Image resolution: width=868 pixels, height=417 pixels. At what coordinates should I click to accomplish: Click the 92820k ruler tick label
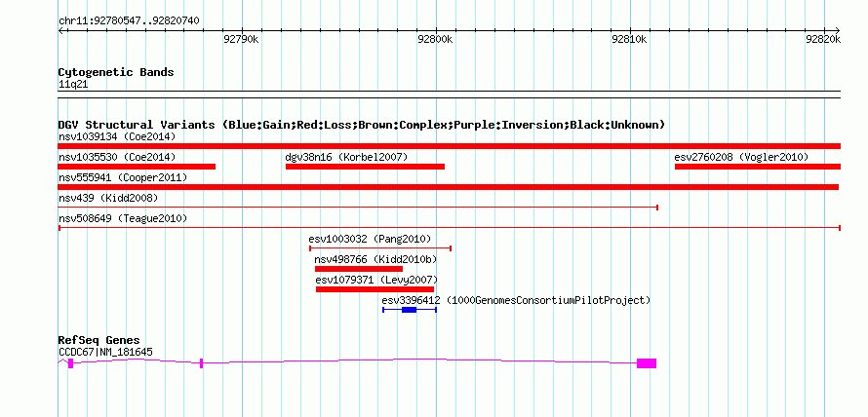tap(823, 39)
